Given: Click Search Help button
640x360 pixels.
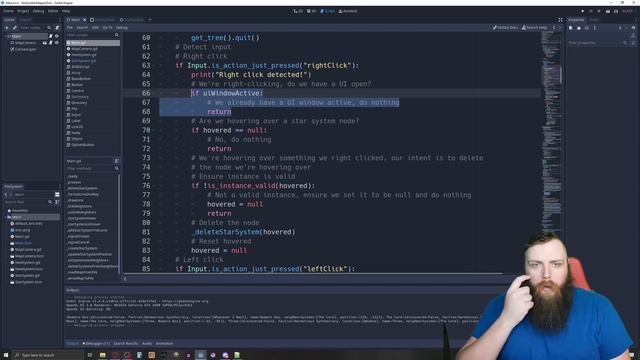Looking at the screenshot, I should [534, 28].
